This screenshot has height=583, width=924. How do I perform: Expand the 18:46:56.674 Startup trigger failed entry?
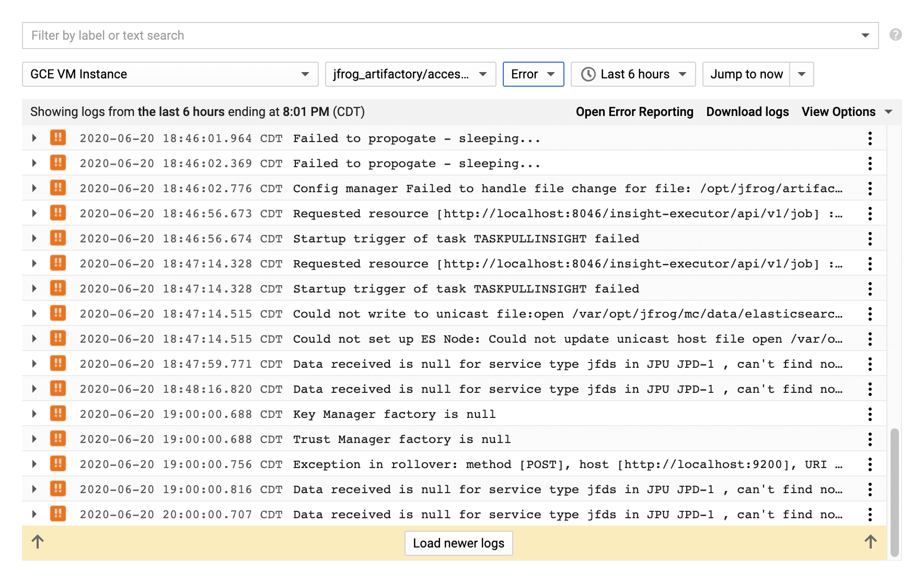(x=34, y=238)
